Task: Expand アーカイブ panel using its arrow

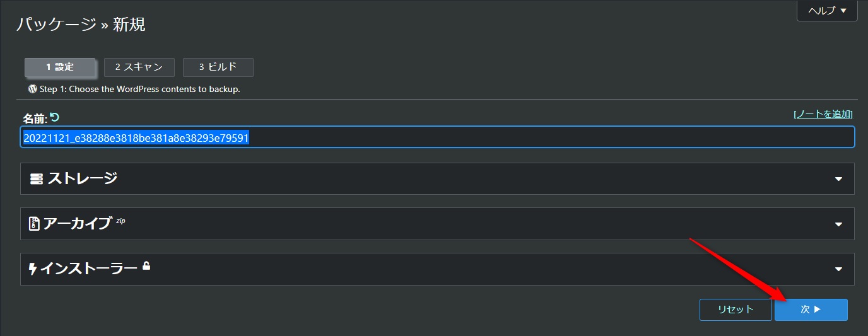Action: click(838, 224)
